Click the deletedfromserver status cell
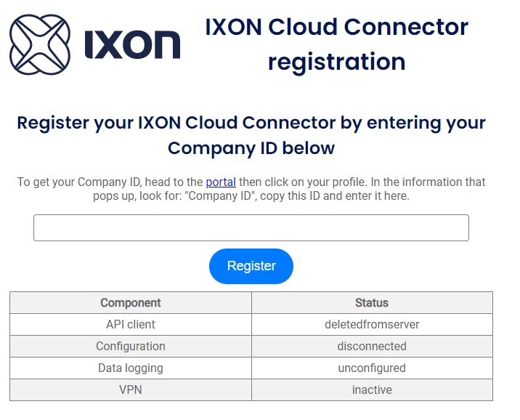Screen dimensions: 520x420 [x=372, y=325]
